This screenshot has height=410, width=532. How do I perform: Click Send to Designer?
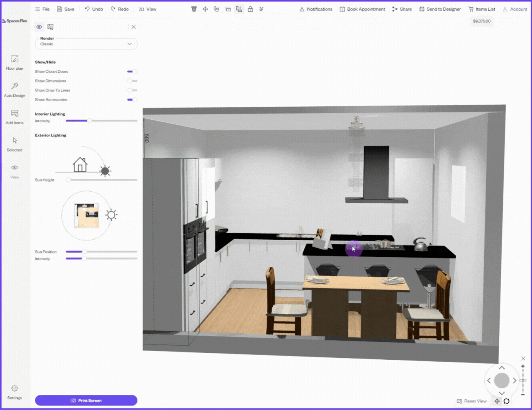click(x=440, y=9)
